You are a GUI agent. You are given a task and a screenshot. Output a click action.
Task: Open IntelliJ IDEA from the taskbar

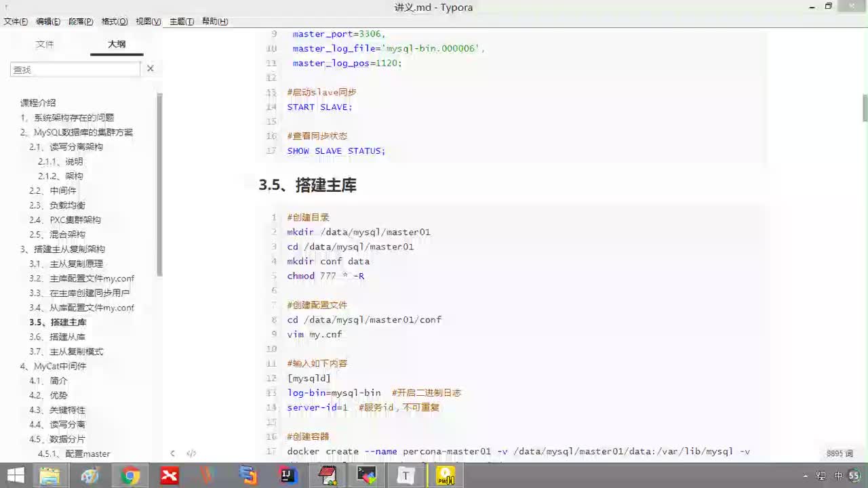tap(289, 476)
